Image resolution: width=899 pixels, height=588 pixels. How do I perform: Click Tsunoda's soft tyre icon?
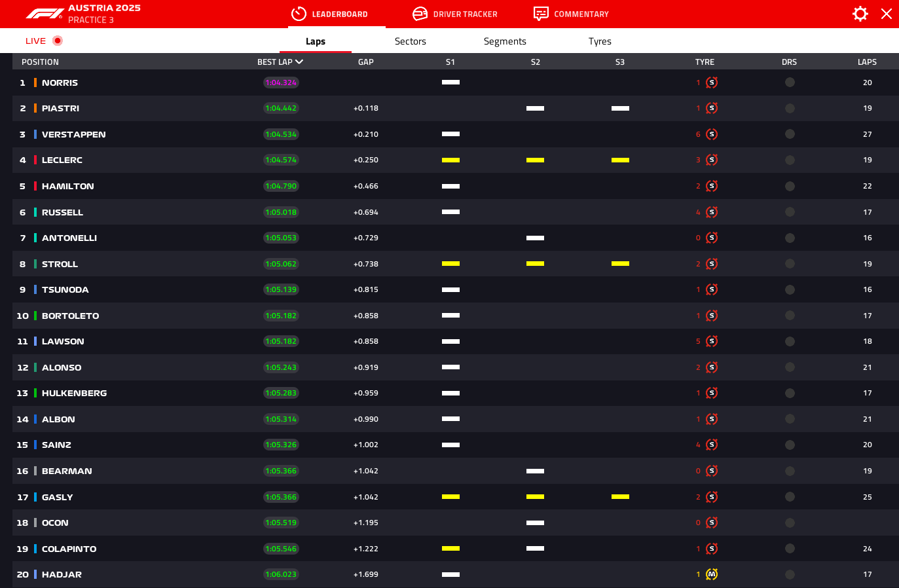(x=712, y=289)
